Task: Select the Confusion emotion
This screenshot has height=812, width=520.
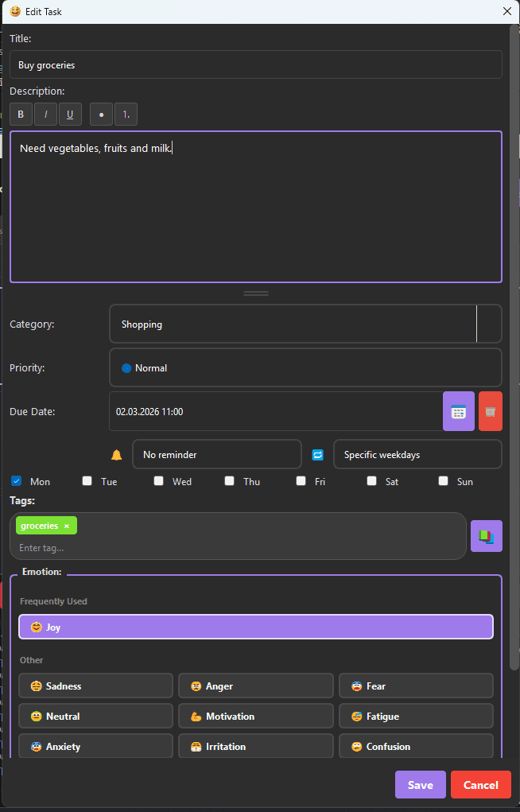Action: click(x=416, y=746)
